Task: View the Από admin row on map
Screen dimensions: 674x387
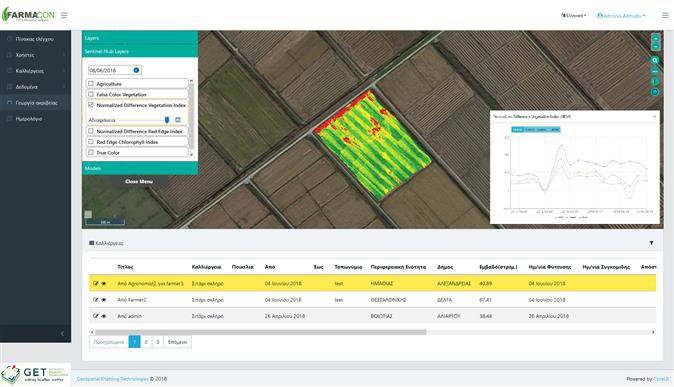Action: click(x=104, y=316)
